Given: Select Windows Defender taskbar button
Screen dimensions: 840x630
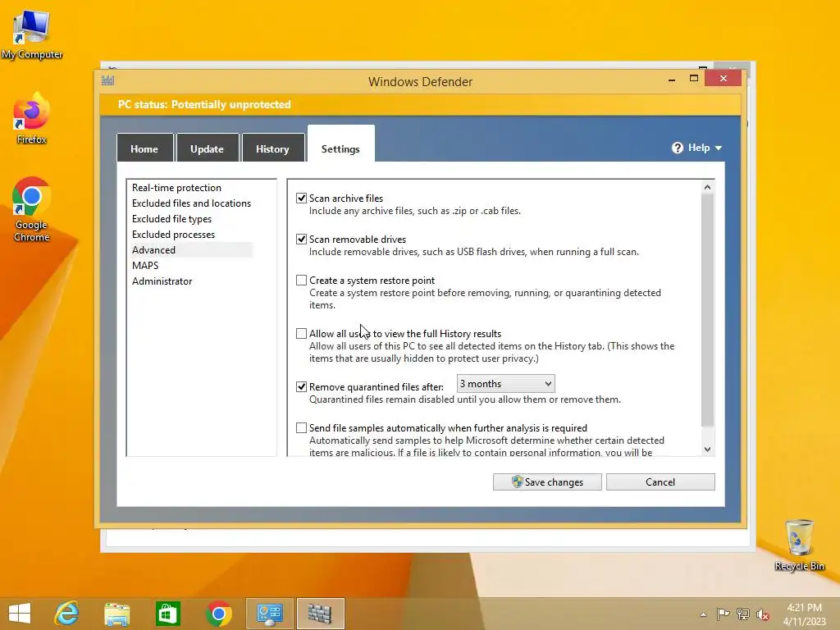Looking at the screenshot, I should click(x=321, y=614).
